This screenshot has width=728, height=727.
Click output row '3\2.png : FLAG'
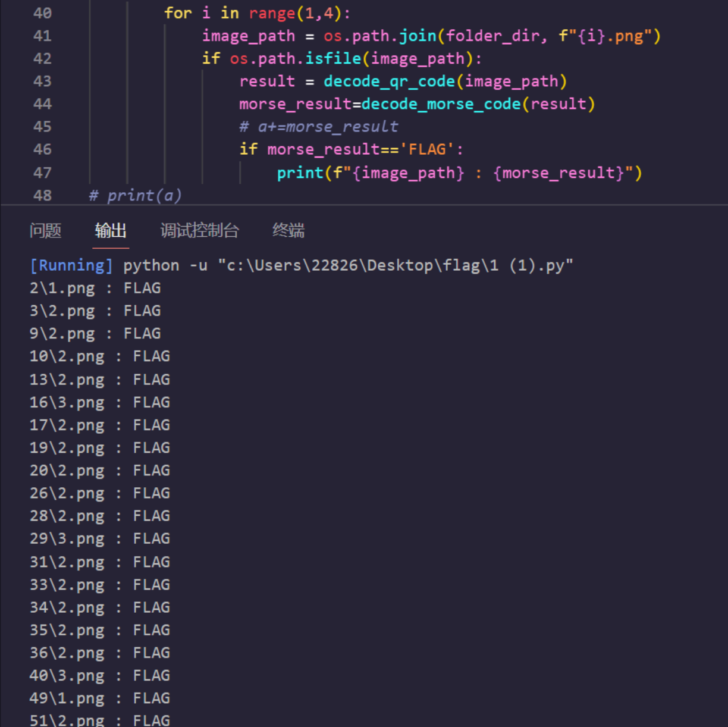click(95, 311)
